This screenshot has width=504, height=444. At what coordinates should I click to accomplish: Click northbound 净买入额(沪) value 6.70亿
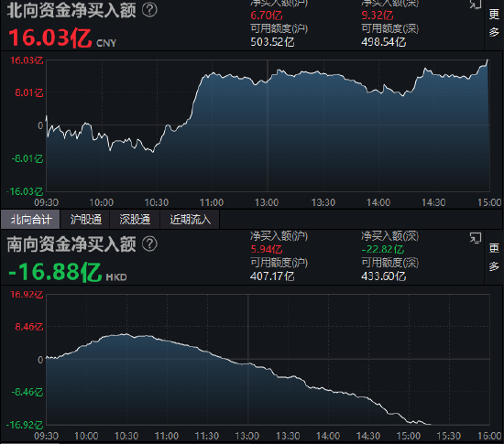(x=267, y=15)
